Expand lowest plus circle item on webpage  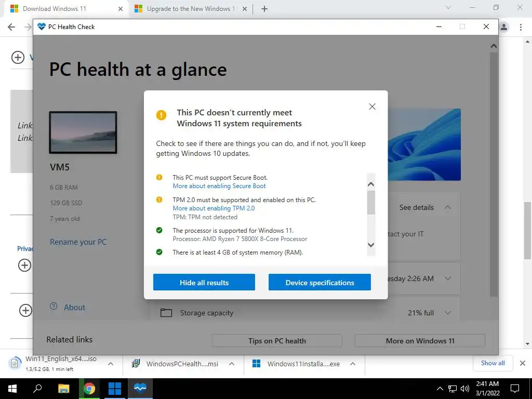25,310
